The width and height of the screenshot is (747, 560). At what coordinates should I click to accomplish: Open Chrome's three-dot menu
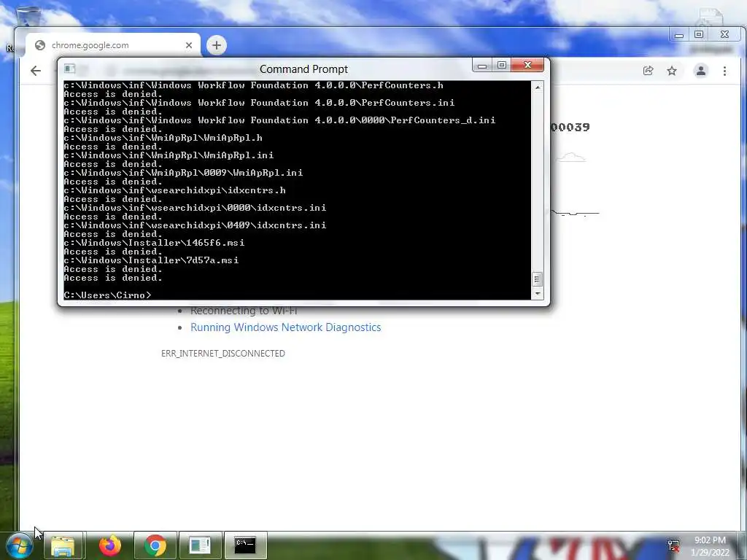coord(724,71)
